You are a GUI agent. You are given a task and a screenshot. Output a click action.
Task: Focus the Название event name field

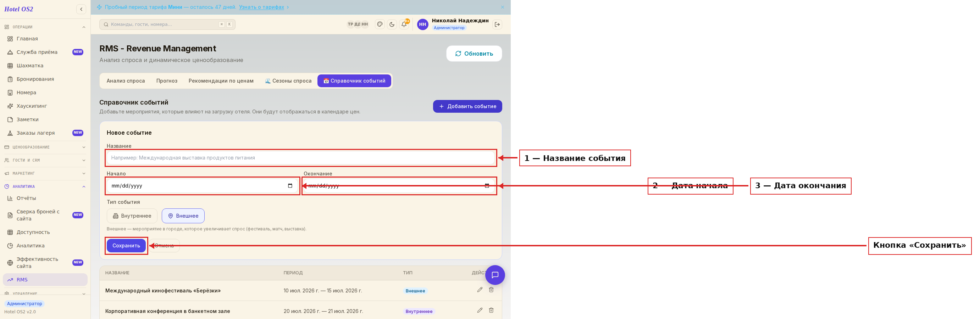click(300, 158)
